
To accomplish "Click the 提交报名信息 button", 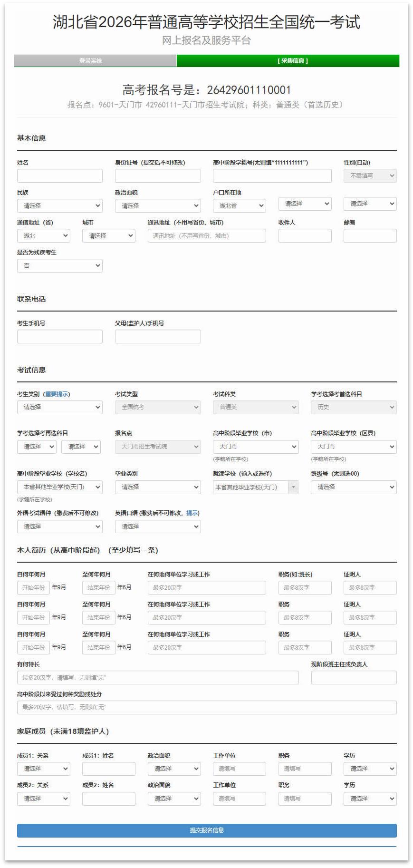I will click(x=207, y=830).
